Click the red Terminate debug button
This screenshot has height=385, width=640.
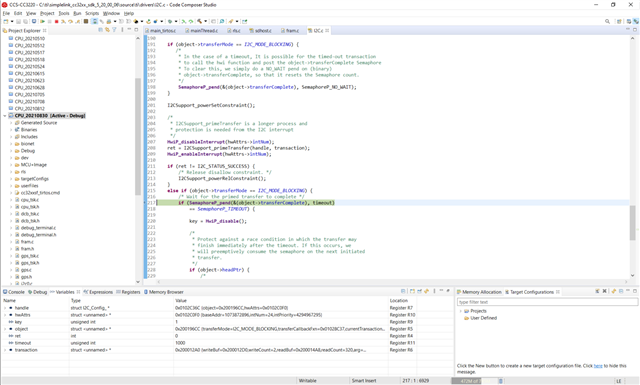56,21
